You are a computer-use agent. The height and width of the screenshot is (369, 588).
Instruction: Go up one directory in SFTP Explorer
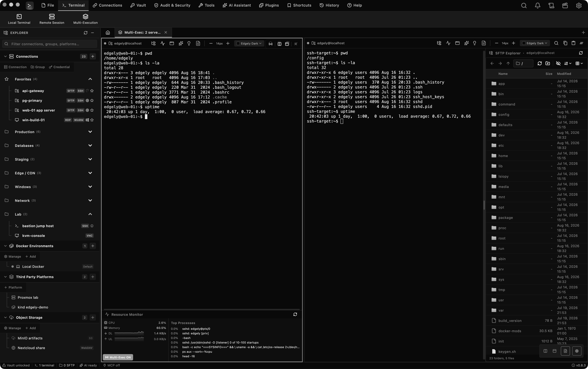click(508, 63)
